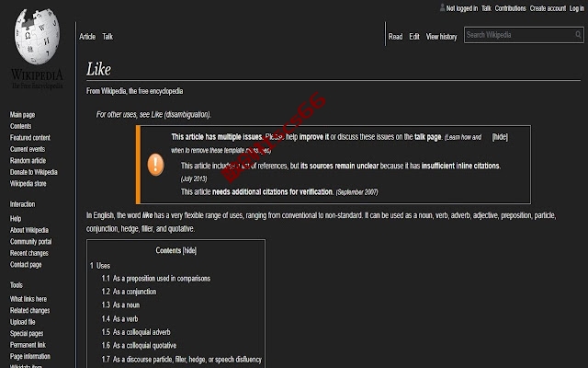Viewport: 588px width, 368px height.
Task: Open Contributions link
Action: click(x=510, y=8)
